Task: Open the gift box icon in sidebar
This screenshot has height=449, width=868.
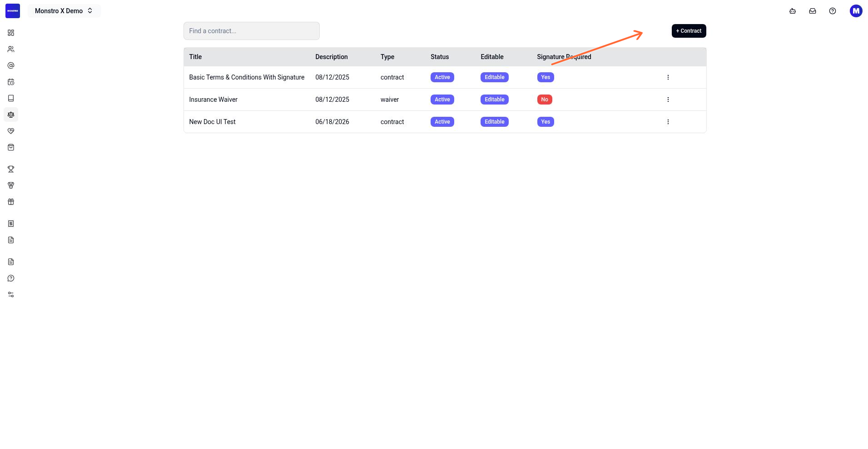Action: [11, 202]
